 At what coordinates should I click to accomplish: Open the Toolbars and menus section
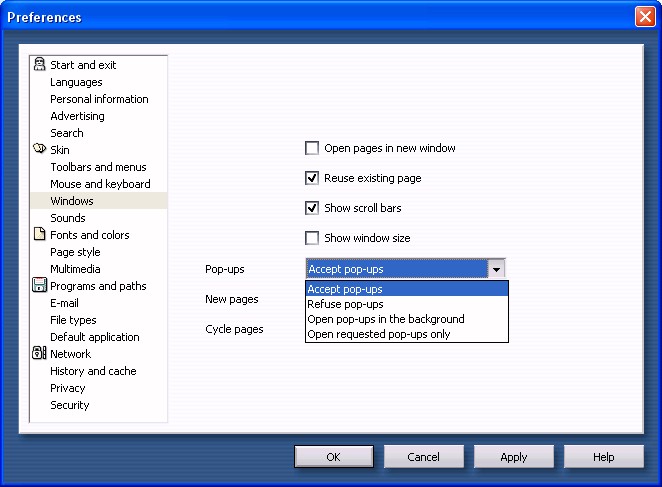(98, 167)
